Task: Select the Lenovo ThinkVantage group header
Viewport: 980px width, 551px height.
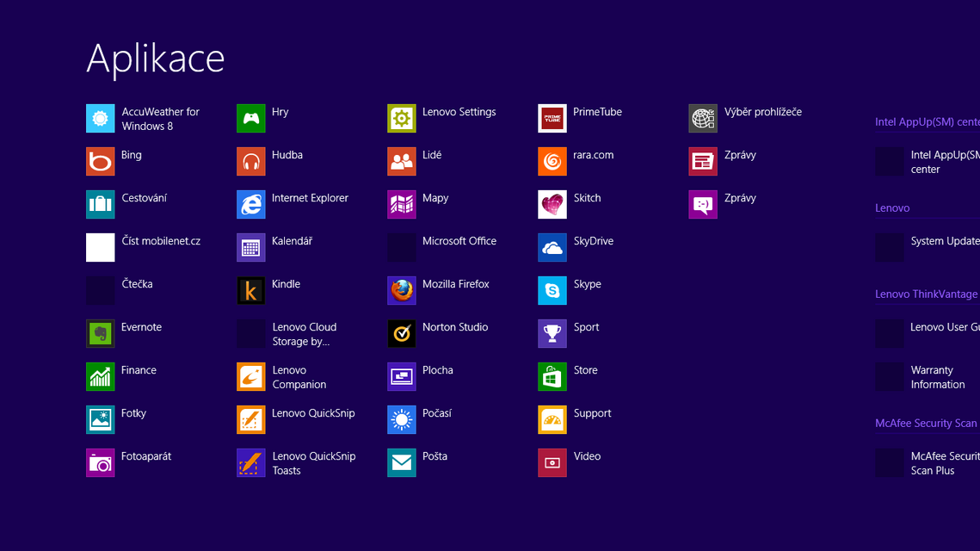Action: [926, 294]
